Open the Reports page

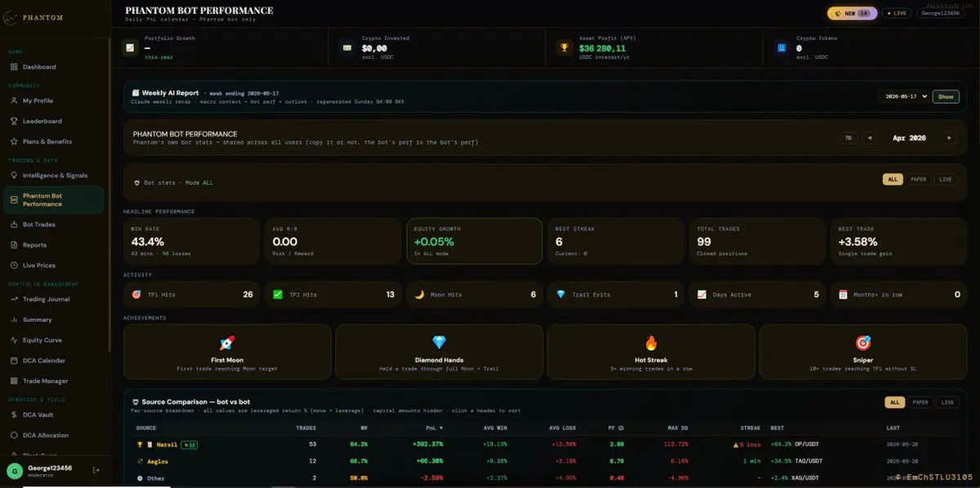coord(54,244)
